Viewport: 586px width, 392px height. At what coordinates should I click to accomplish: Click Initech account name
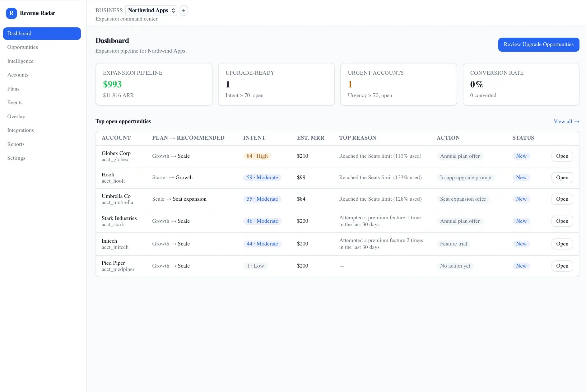109,241
